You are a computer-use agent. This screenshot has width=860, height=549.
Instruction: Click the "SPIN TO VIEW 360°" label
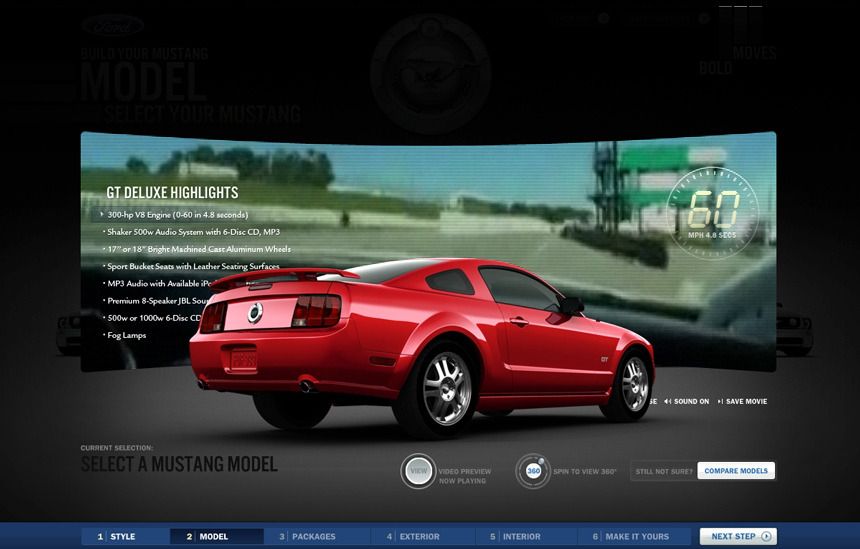pos(585,471)
